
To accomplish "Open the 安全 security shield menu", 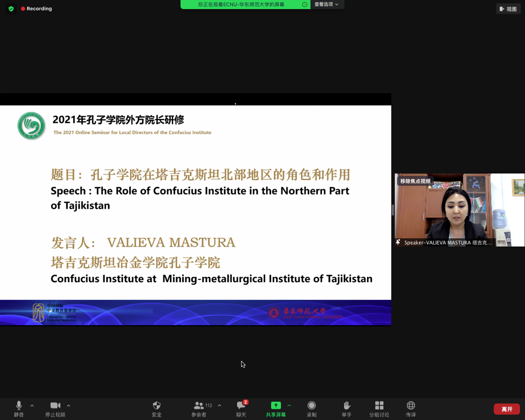I will (x=157, y=408).
